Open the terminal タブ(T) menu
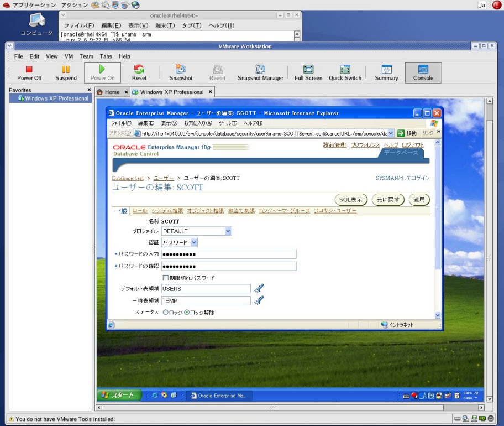The image size is (504, 426). point(192,25)
